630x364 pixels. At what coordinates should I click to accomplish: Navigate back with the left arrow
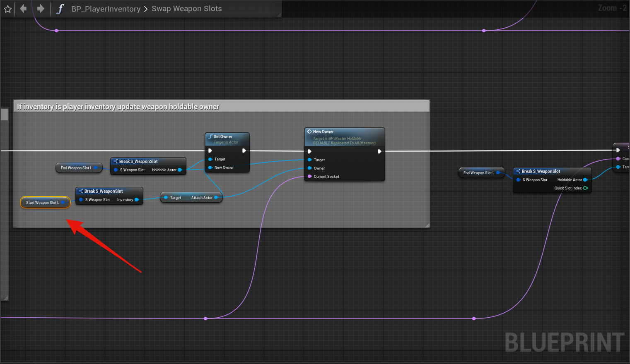click(23, 9)
